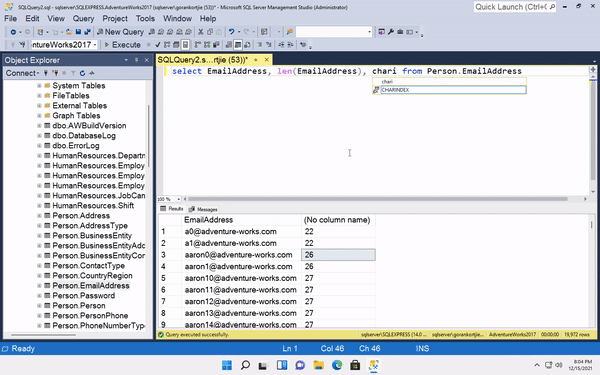Click the Change Connection icon beside database box
Viewport: 600px width, 375px height.
pyautogui.click(x=22, y=45)
